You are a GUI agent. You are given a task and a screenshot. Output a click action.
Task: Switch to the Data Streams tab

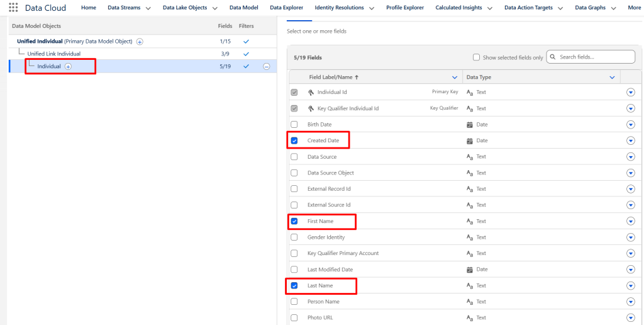pyautogui.click(x=124, y=8)
